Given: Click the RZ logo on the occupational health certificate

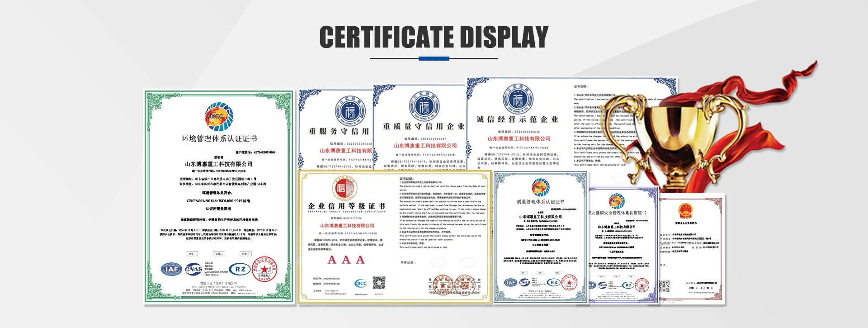Looking at the screenshot, I should pyautogui.click(x=628, y=285).
